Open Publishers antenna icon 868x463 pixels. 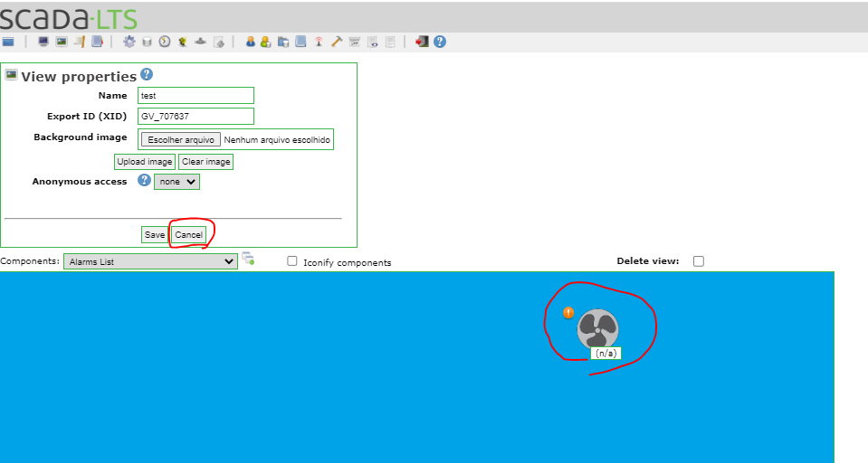(319, 42)
